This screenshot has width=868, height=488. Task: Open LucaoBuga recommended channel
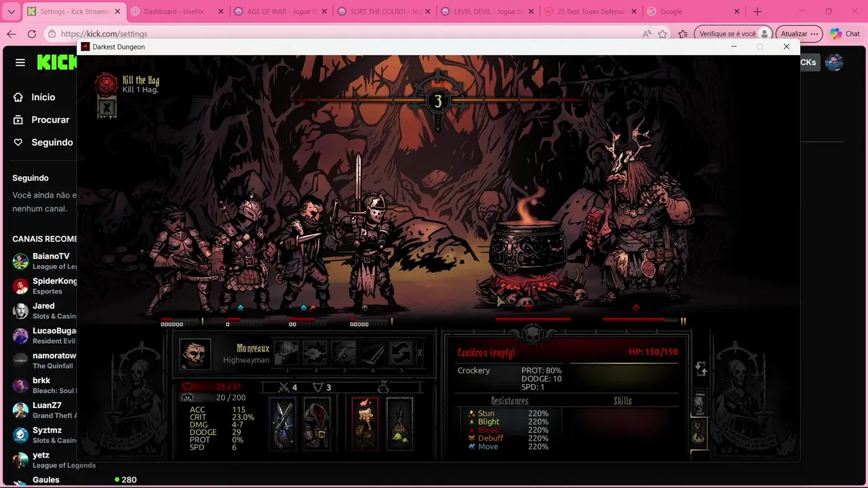pos(44,335)
